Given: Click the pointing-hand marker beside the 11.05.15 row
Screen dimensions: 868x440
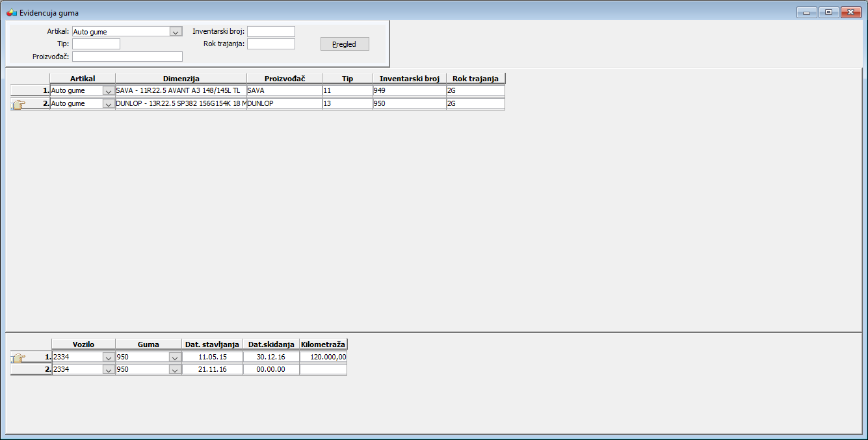Looking at the screenshot, I should point(19,357).
